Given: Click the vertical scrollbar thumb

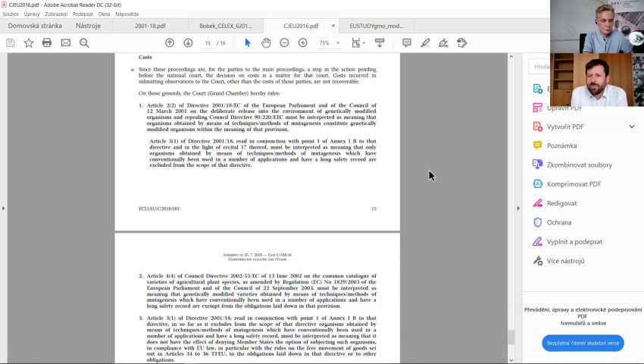Looking at the screenshot, I should 511,337.
